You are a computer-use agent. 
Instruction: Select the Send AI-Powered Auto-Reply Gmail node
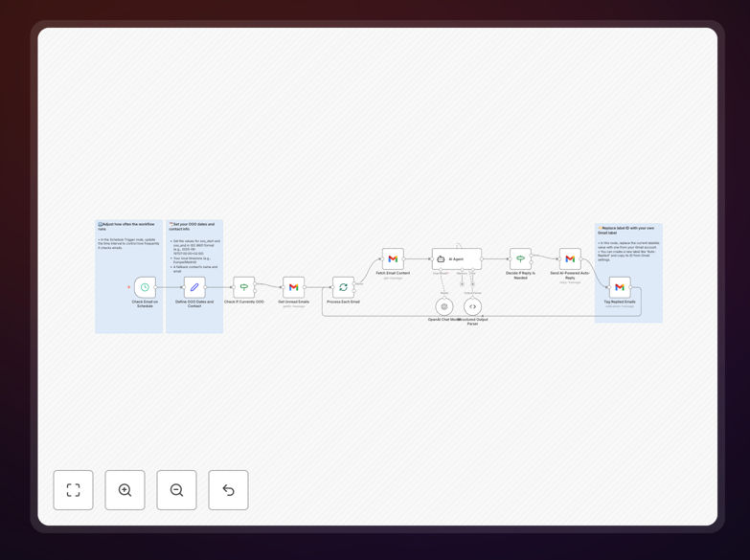570,258
